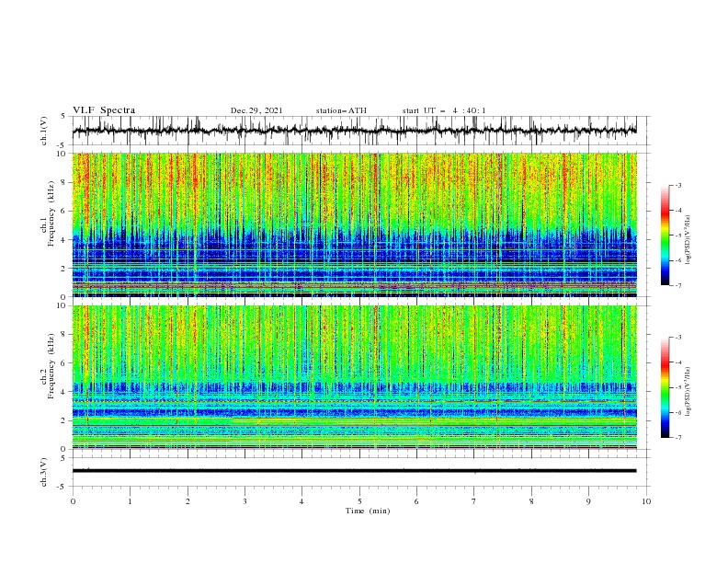
Task: Click the ch.1 spectrogram color scale bar
Action: tap(665, 236)
